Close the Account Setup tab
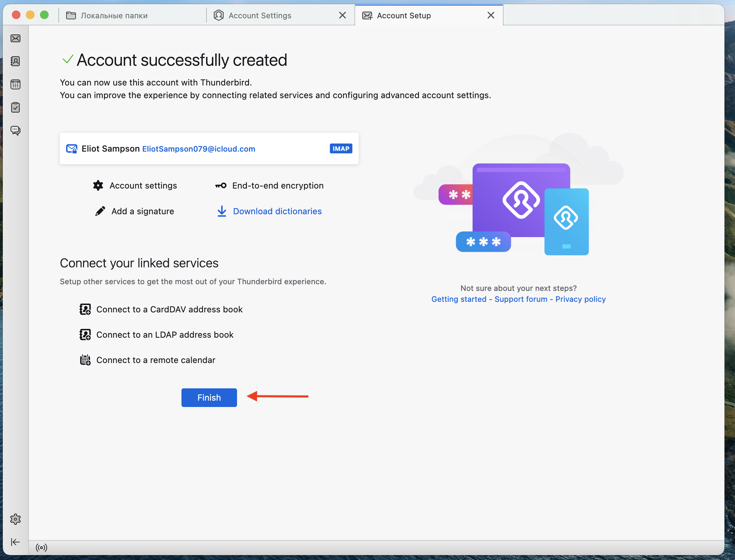735x560 pixels. tap(491, 15)
